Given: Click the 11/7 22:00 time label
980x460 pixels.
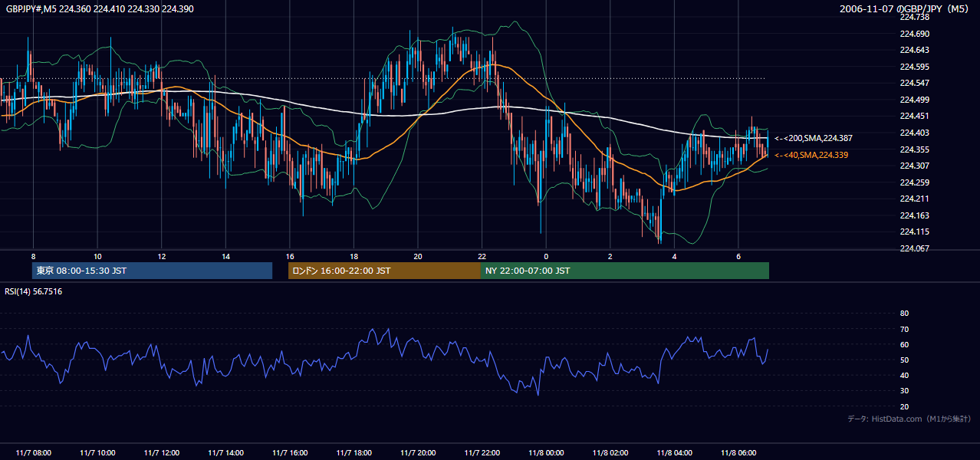Looking at the screenshot, I should click(x=482, y=453).
